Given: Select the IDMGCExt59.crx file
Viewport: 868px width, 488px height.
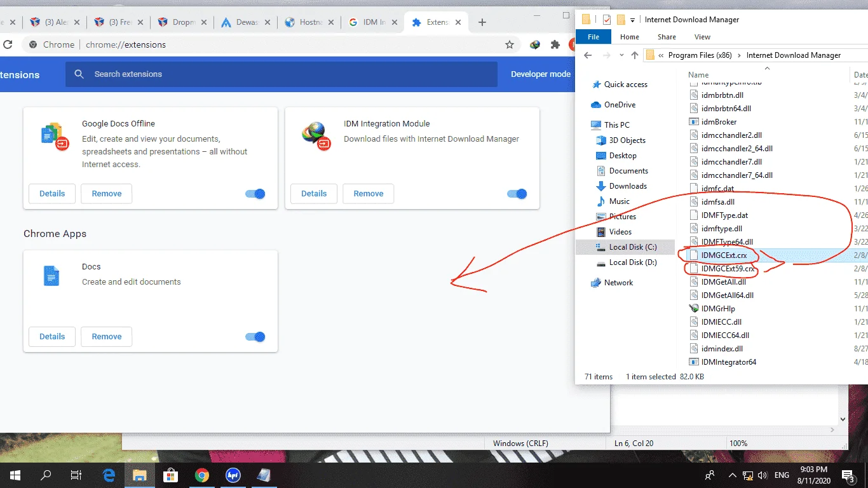Looking at the screenshot, I should point(728,269).
